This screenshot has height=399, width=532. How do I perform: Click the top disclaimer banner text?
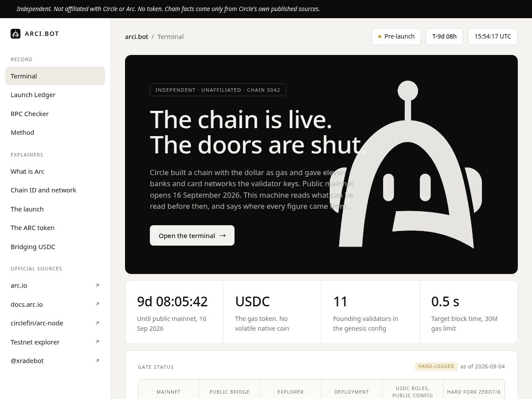pyautogui.click(x=168, y=9)
